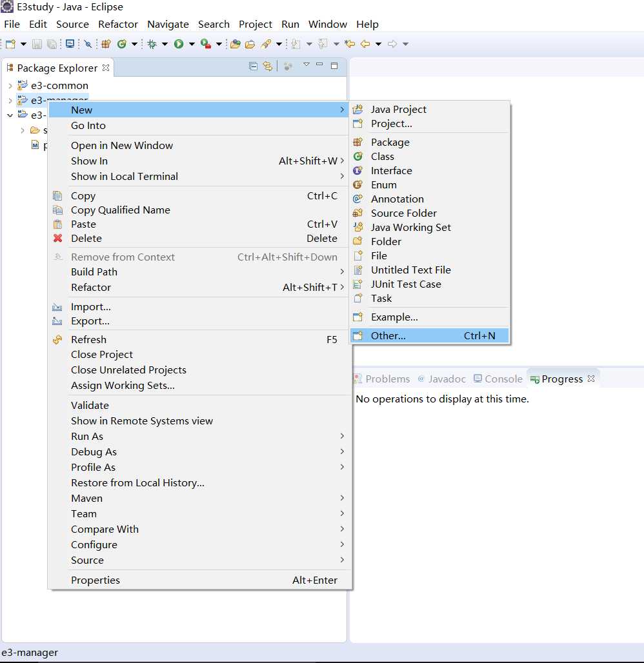Viewport: 644px width, 663px height.
Task: Open the Back history dropdown arrow
Action: [378, 44]
